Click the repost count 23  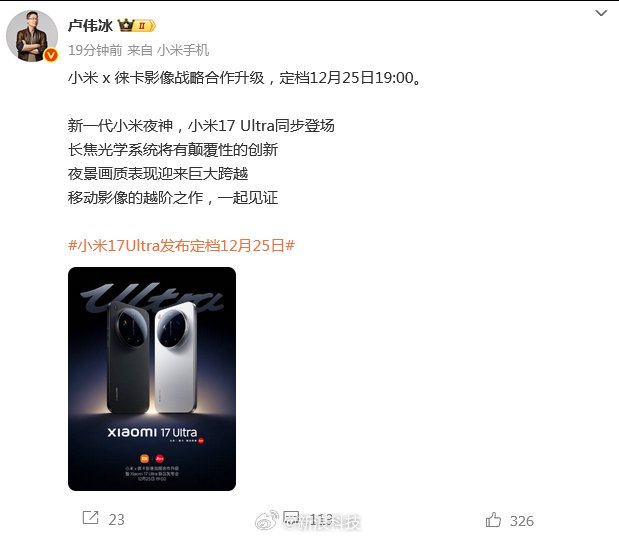tap(116, 520)
